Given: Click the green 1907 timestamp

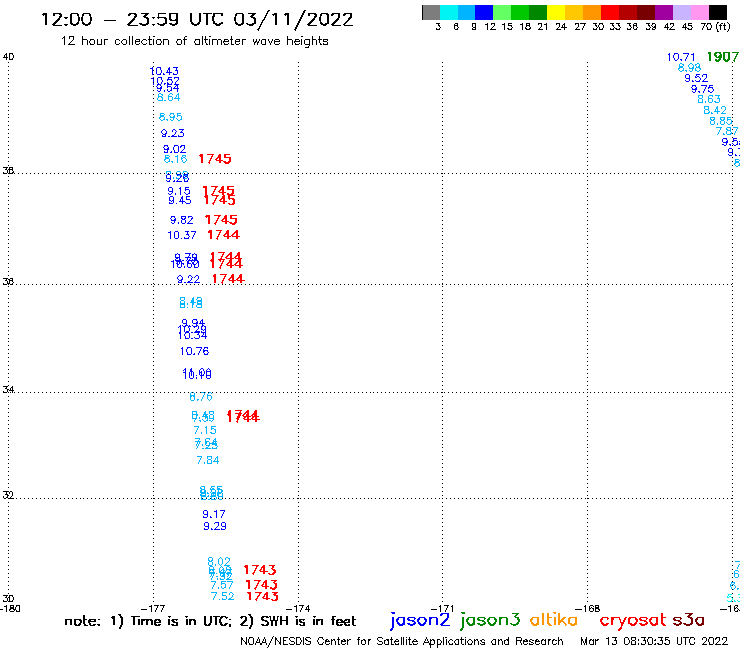Looking at the screenshot, I should click(x=723, y=57).
